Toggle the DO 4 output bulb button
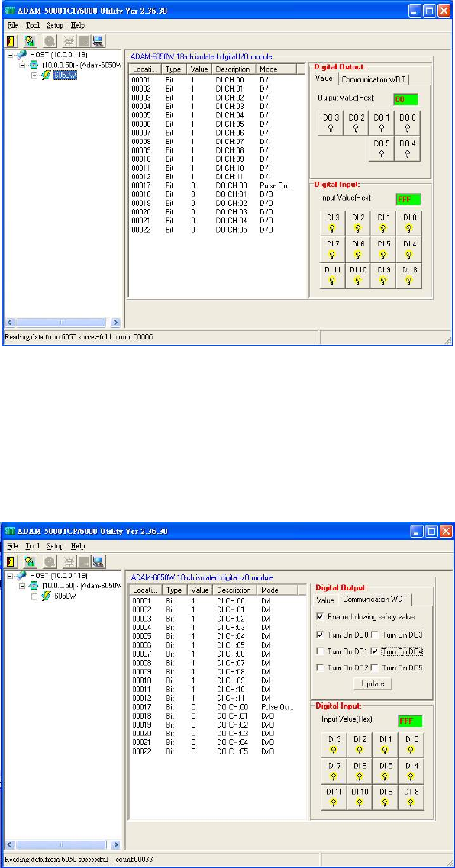 click(408, 148)
